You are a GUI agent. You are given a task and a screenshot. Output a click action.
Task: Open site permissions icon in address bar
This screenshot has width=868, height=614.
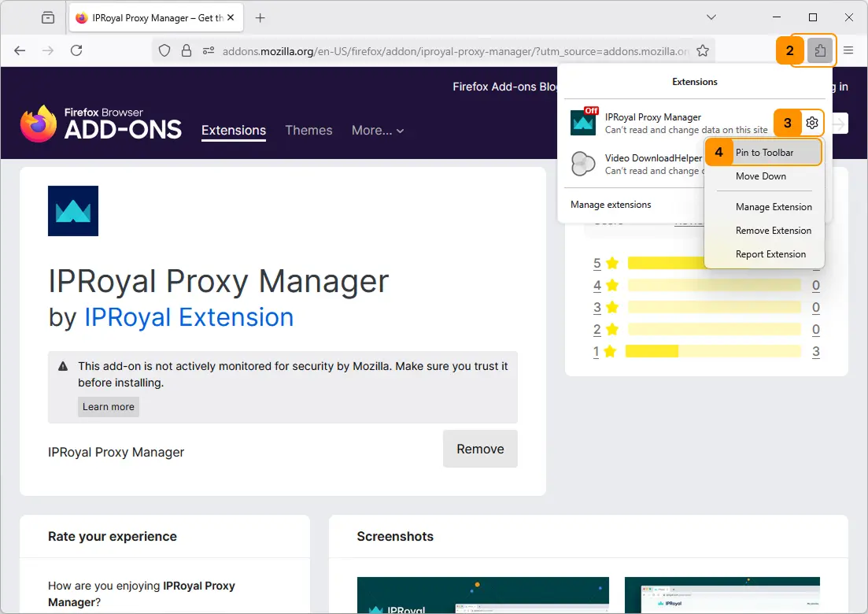209,51
